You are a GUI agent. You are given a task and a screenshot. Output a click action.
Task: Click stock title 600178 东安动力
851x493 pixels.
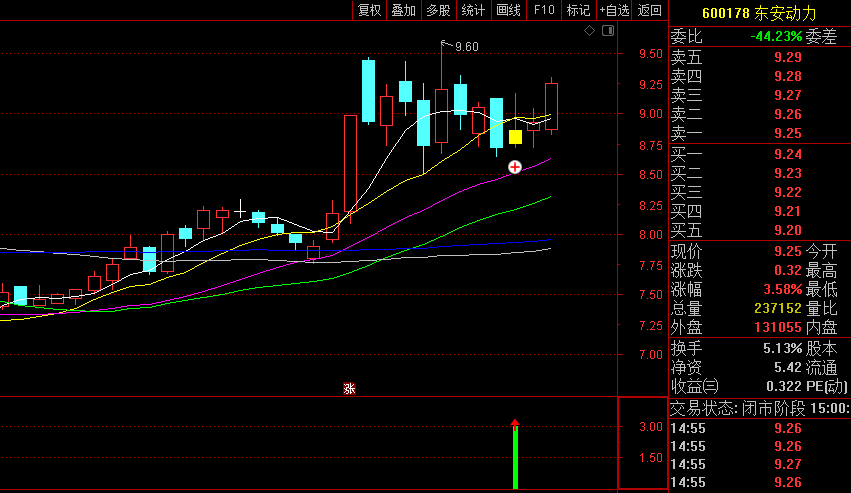pos(759,13)
